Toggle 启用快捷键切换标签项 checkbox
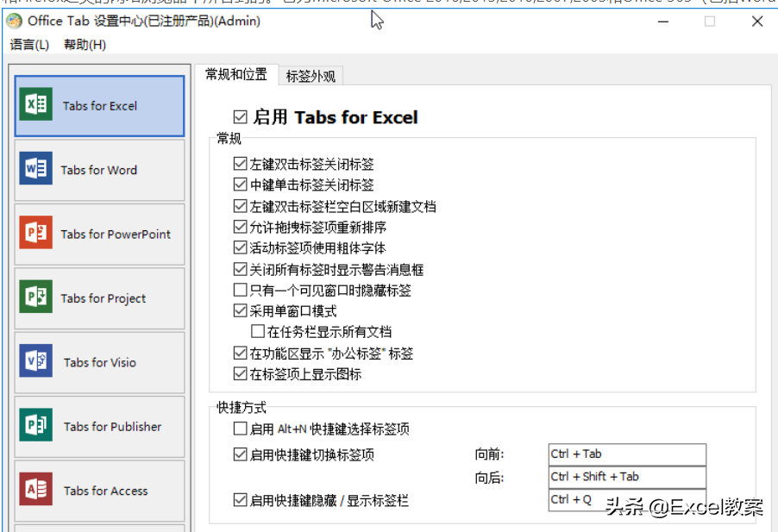Screen dimensions: 778x532 pos(240,454)
